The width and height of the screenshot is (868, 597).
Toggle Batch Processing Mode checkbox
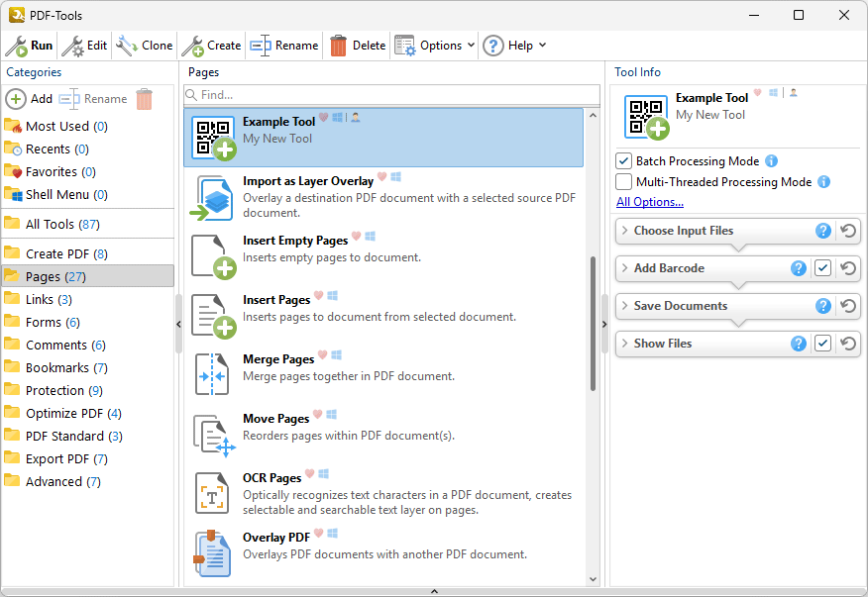(624, 161)
